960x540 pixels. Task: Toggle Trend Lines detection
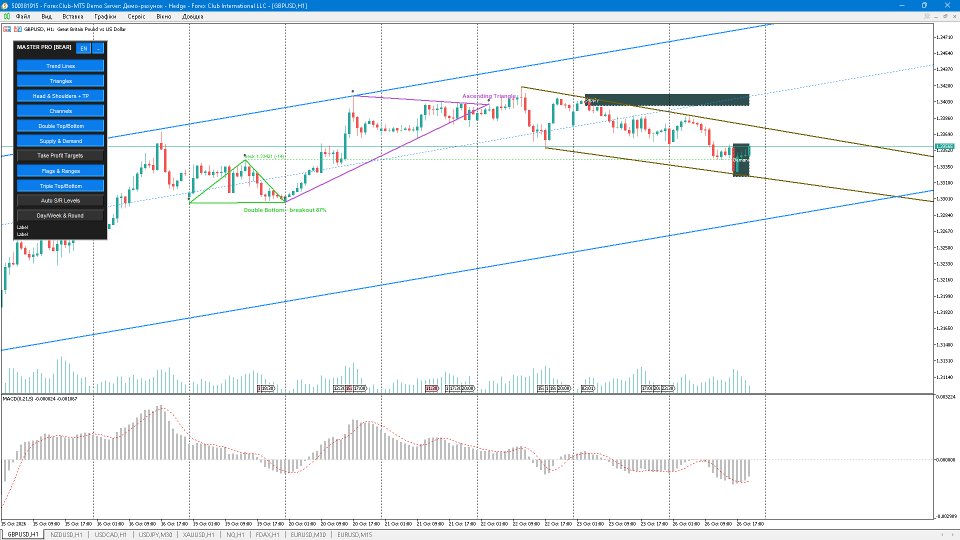[61, 66]
